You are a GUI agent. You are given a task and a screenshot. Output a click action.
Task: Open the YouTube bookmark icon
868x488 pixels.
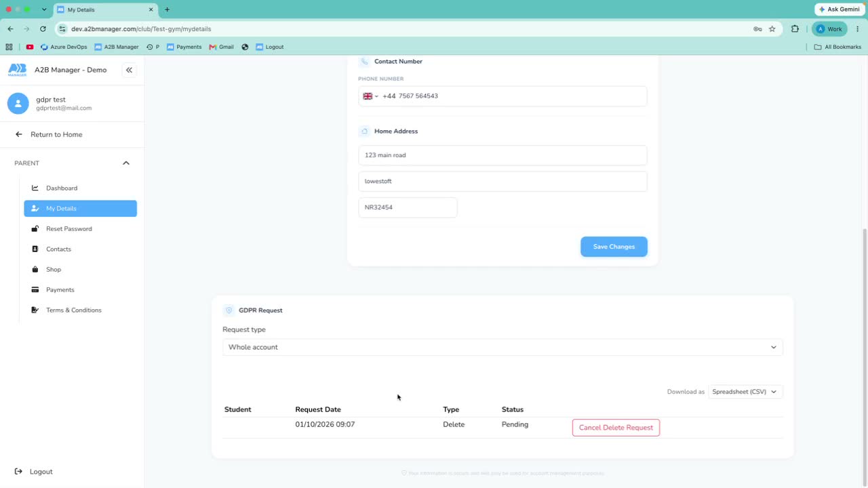[30, 47]
